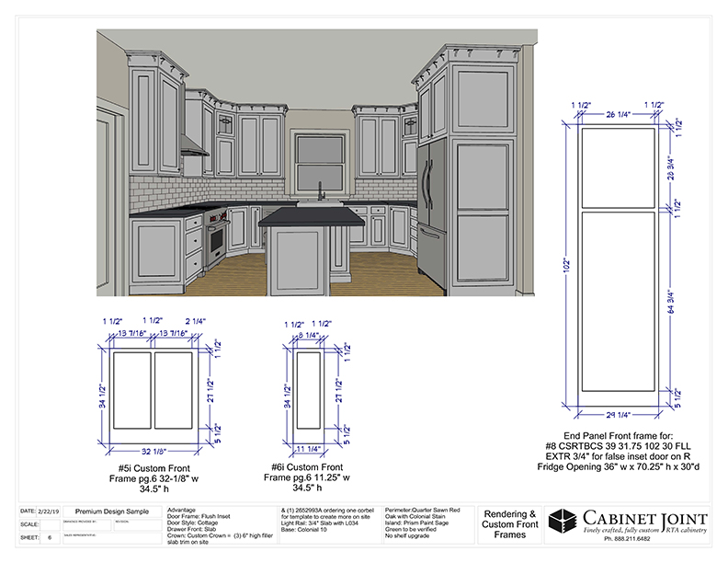This screenshot has width=728, height=563.
Task: Click the 'Door Style: Cottage' spec
Action: coord(193,523)
